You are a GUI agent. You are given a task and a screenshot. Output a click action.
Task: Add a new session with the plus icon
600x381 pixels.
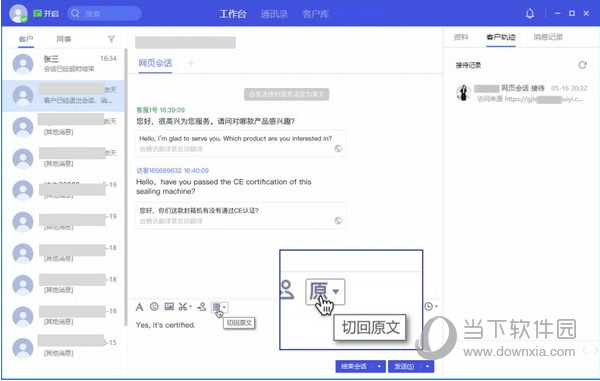click(191, 63)
